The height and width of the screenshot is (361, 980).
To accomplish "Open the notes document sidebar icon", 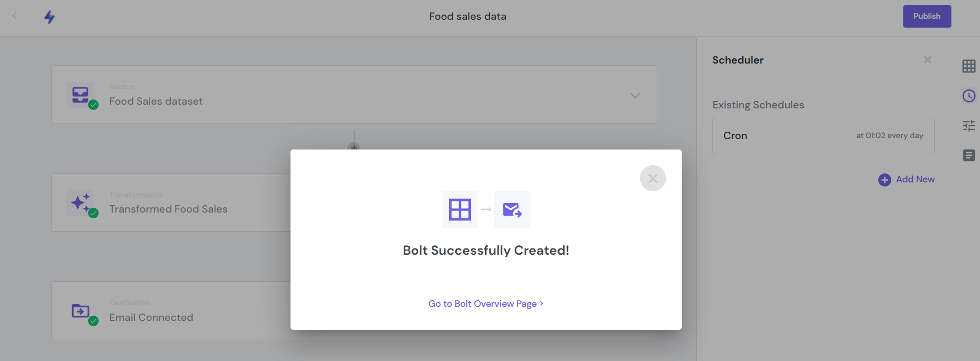I will click(x=969, y=155).
